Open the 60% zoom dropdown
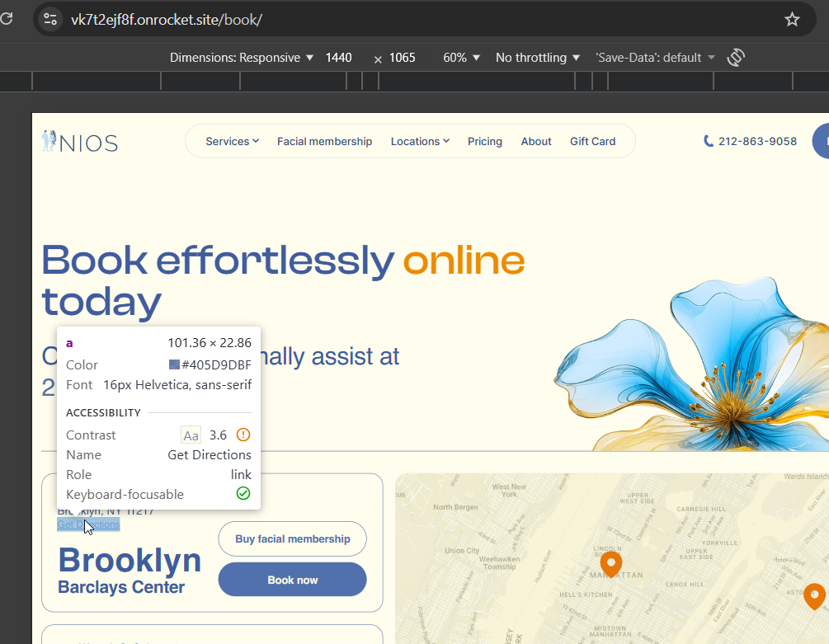 click(461, 58)
